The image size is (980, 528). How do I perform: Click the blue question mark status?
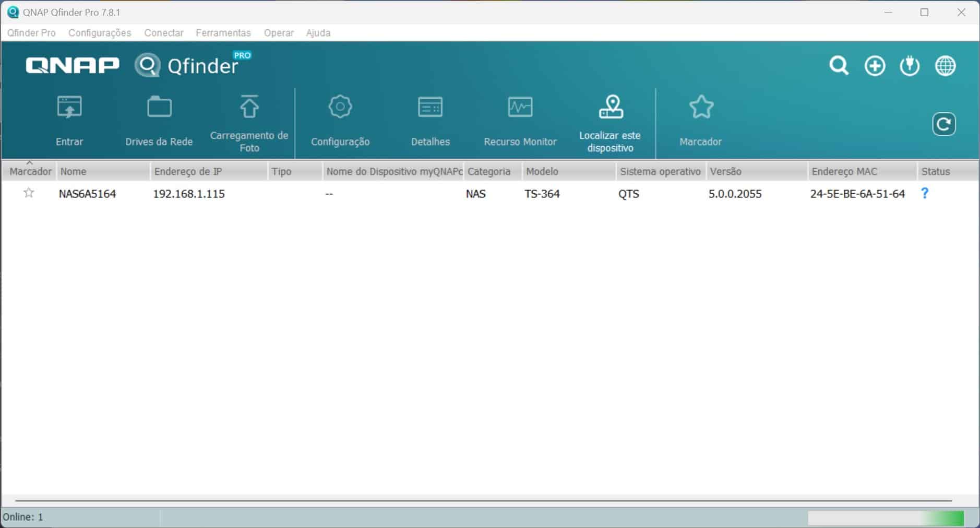[x=924, y=193]
